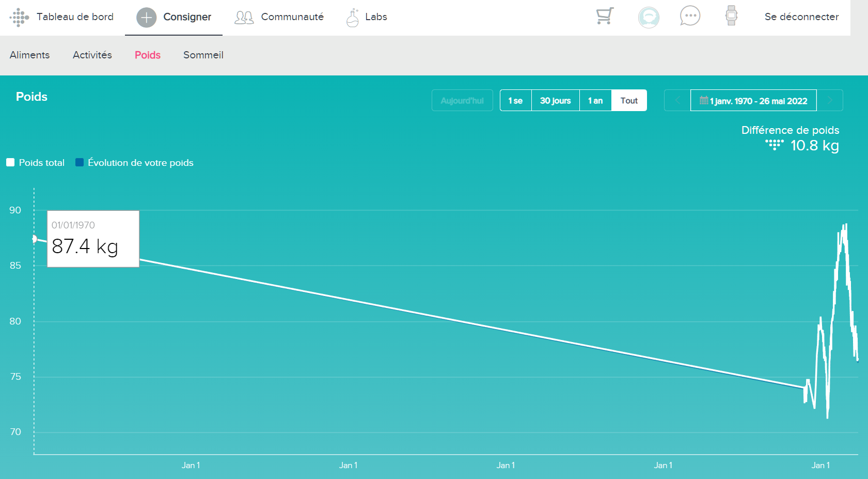Click Évolution de votre poids label
Image resolution: width=868 pixels, height=479 pixels.
[x=140, y=162]
